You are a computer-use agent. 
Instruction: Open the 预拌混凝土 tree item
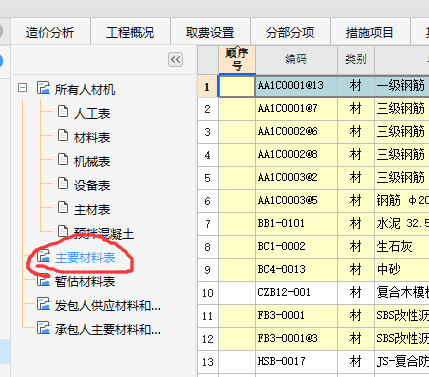click(x=104, y=234)
